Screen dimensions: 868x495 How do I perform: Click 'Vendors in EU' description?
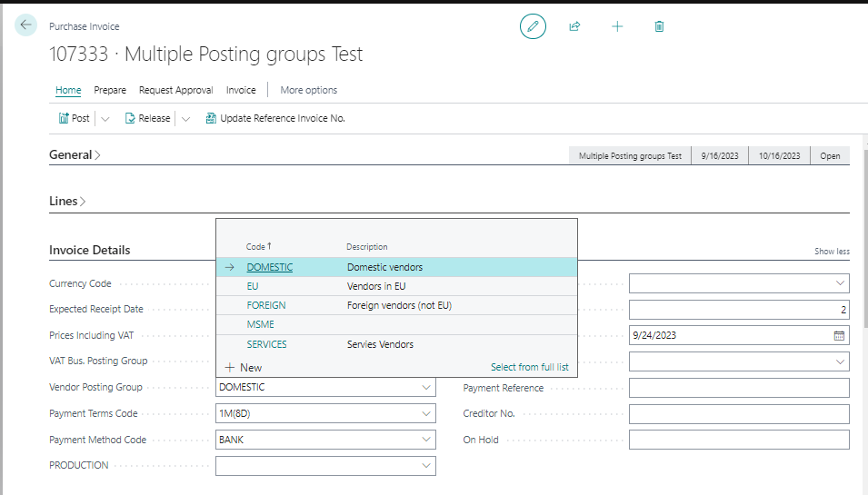(376, 286)
